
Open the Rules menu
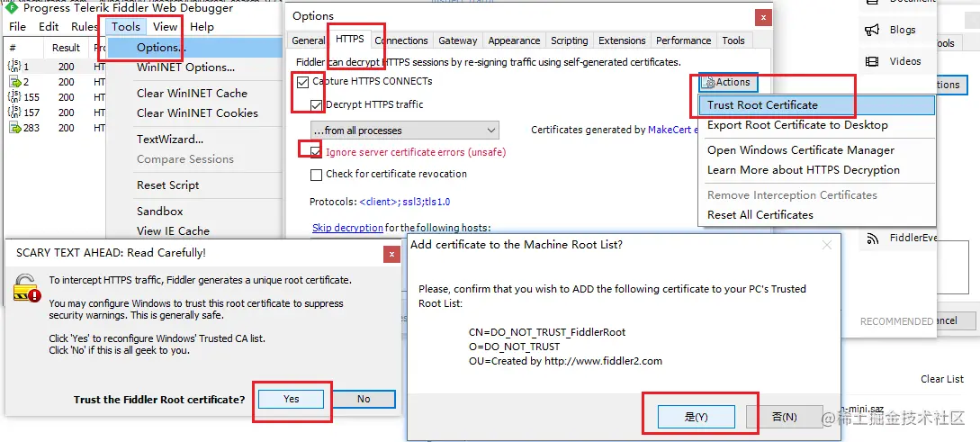[85, 27]
